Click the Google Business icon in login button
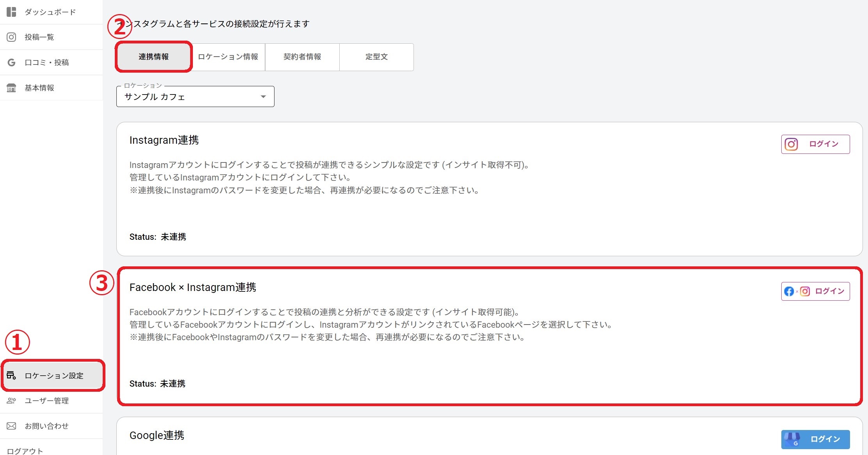The height and width of the screenshot is (455, 868). [792, 439]
